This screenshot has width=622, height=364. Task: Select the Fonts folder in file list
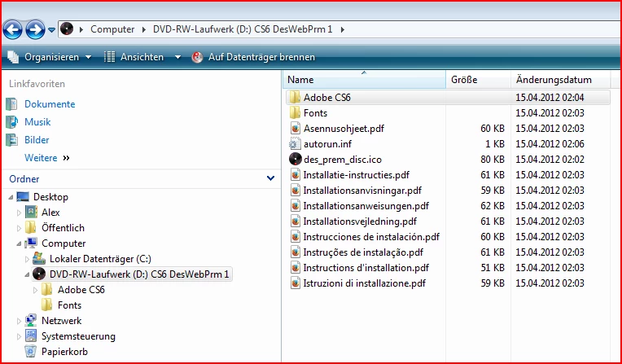[315, 112]
